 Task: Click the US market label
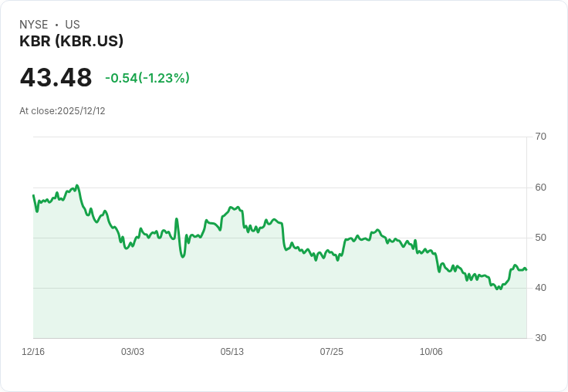(x=73, y=25)
